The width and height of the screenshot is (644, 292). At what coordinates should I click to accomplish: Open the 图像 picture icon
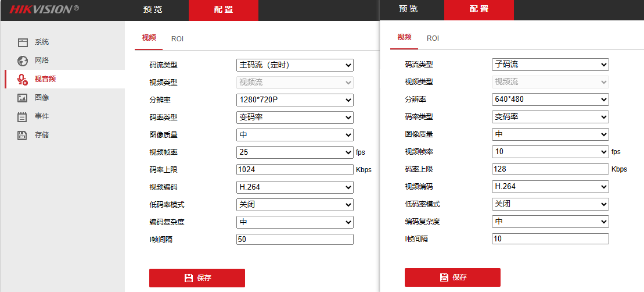coord(23,98)
